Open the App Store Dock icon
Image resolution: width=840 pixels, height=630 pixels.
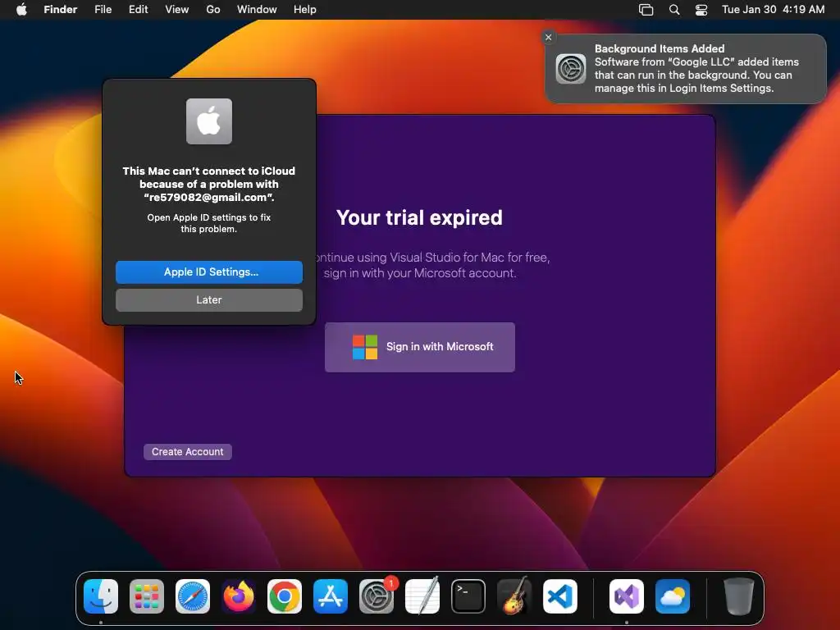[331, 596]
